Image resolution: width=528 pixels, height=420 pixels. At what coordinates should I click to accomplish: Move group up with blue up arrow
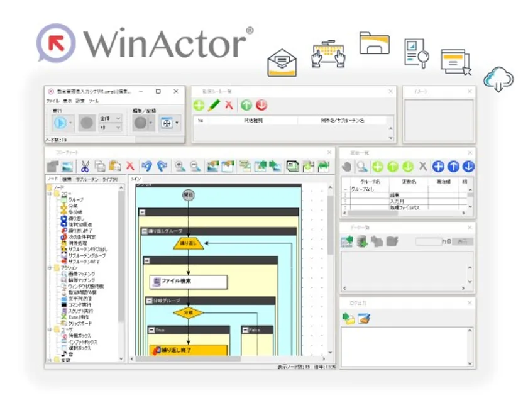click(x=453, y=167)
